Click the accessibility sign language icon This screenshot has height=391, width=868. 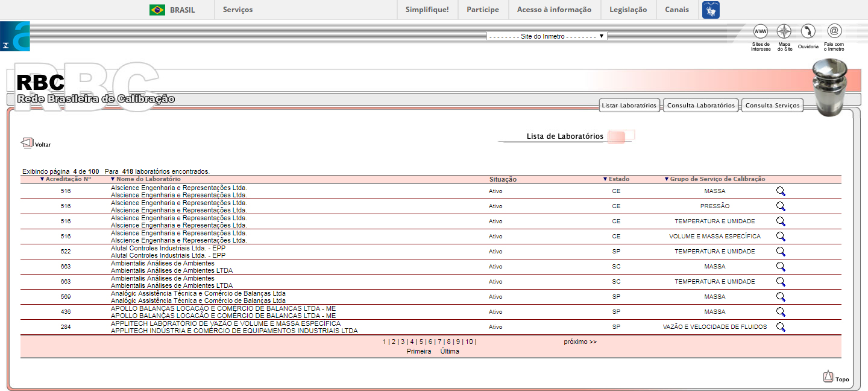click(x=711, y=10)
